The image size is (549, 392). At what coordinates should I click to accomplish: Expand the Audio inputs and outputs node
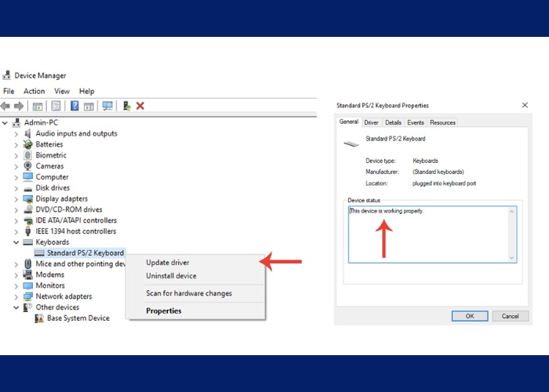click(16, 134)
